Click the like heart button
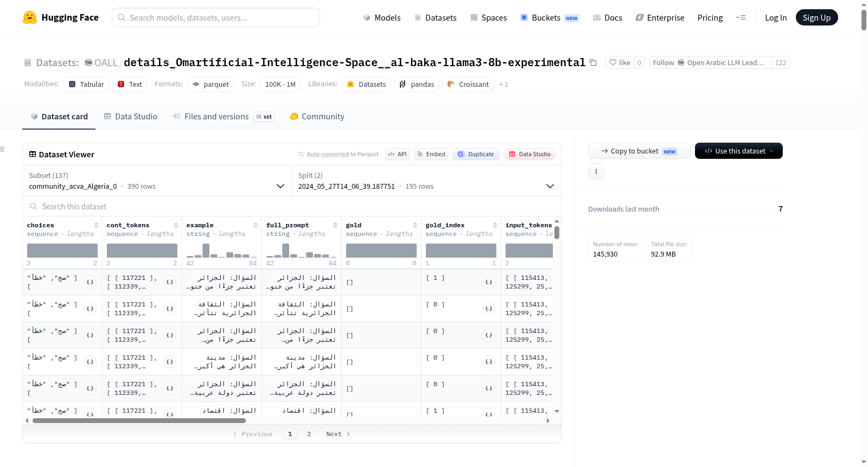868x467 pixels. pos(620,62)
